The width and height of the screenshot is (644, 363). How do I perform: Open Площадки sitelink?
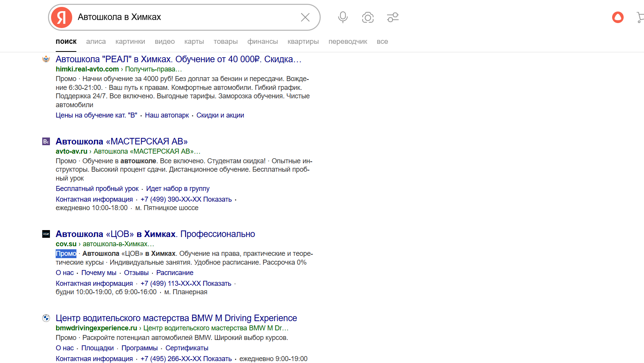point(98,348)
